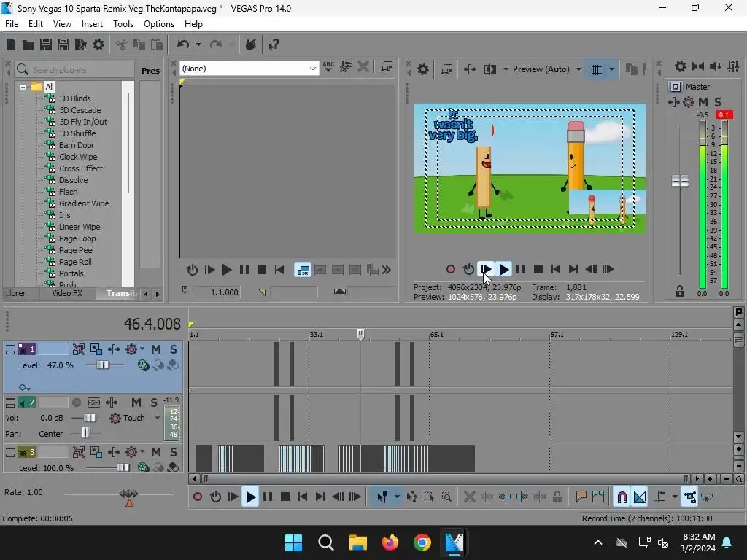
Task: Click the Master volume fader
Action: click(x=680, y=182)
